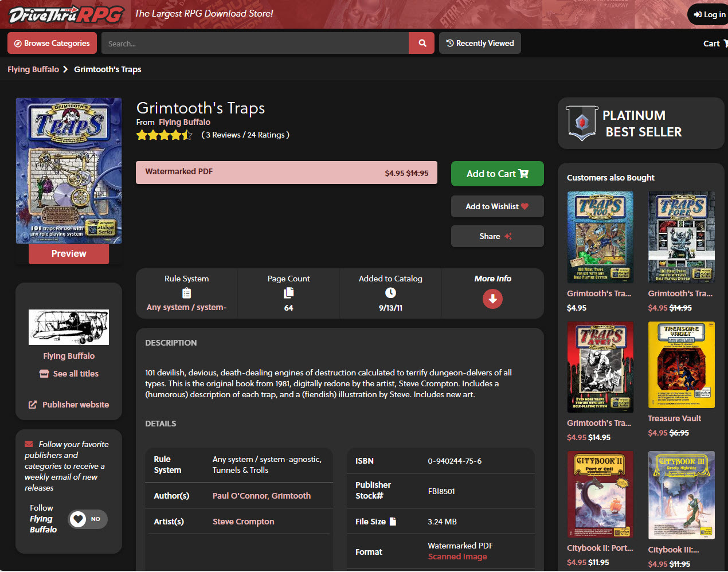The width and height of the screenshot is (728, 572).
Task: Click the envelope icon beside follow text
Action: [29, 444]
